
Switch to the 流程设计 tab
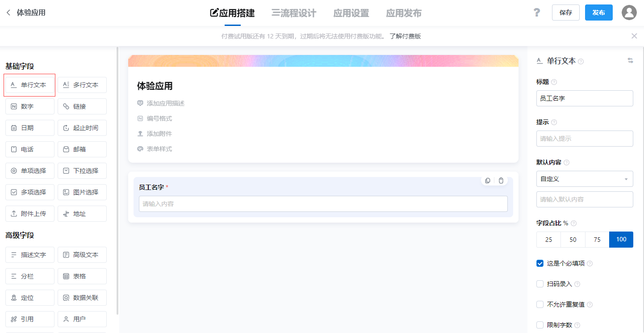tap(294, 13)
